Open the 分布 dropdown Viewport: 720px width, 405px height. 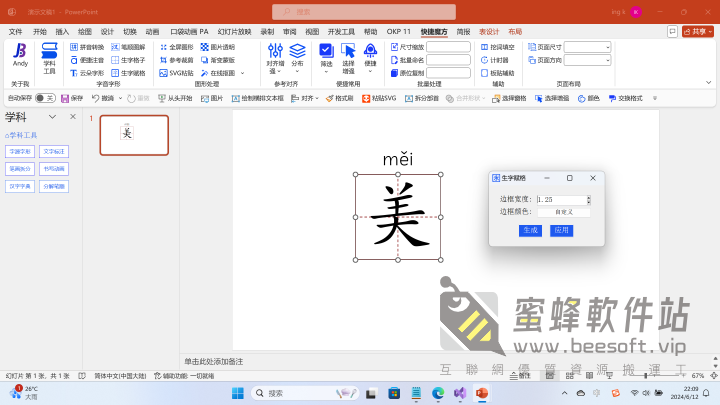coord(297,58)
